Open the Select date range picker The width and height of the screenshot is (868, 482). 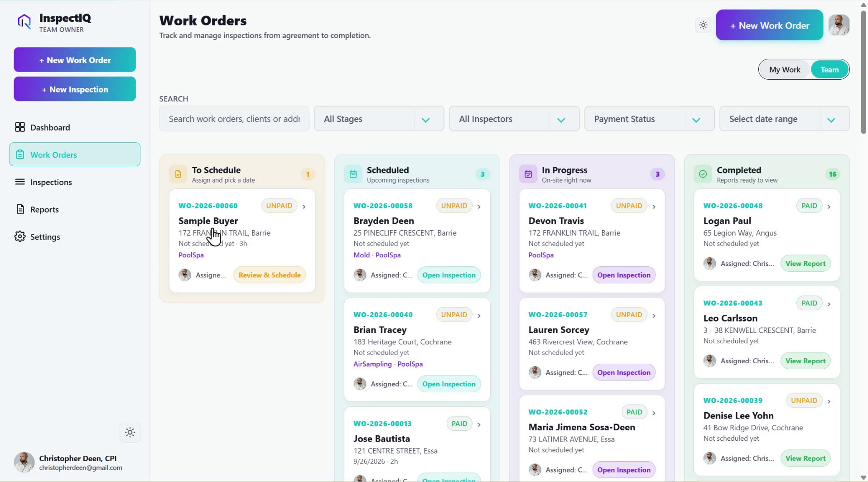tap(784, 119)
